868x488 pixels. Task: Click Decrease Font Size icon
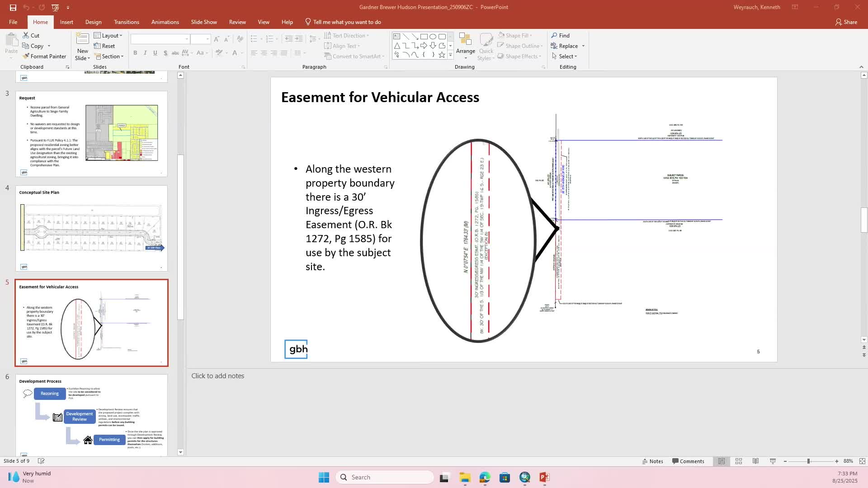coord(227,39)
